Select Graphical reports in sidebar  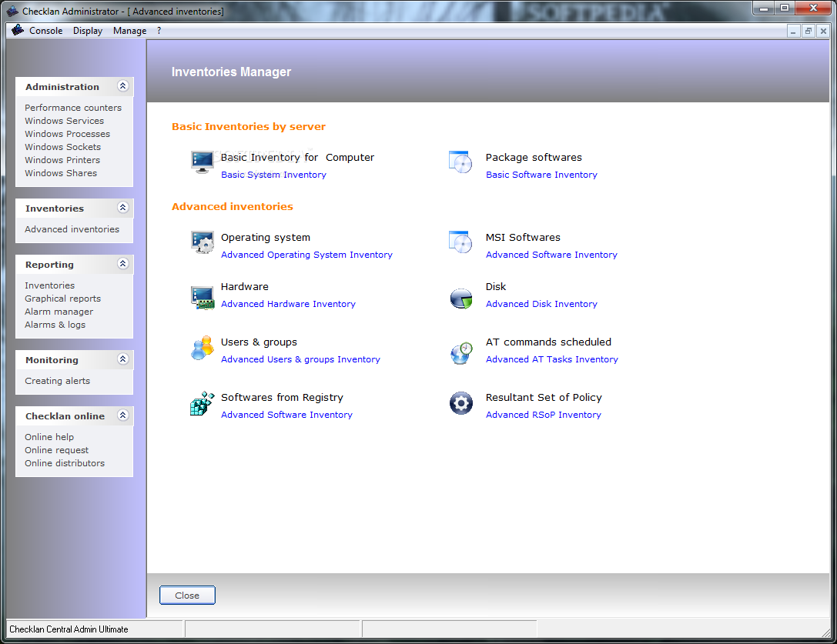[62, 299]
